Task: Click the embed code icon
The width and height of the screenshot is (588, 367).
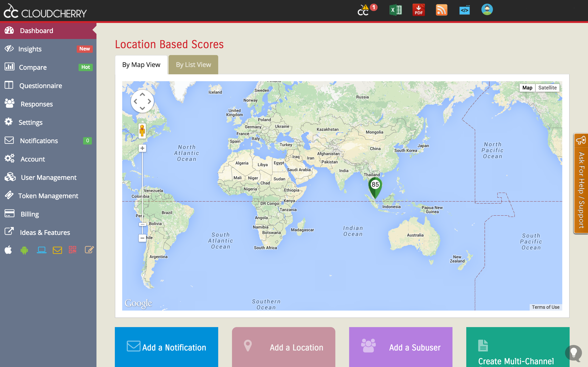Action: (x=464, y=10)
